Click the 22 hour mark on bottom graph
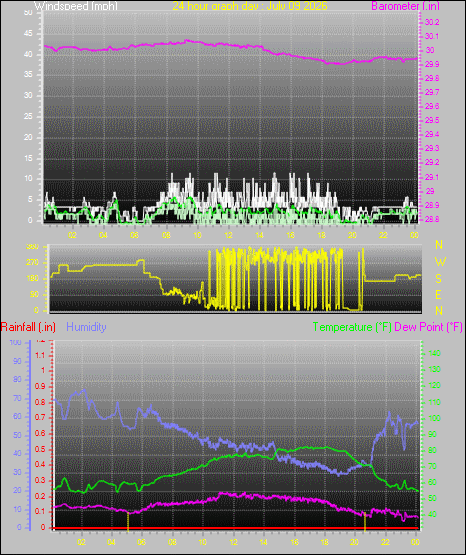 385,542
